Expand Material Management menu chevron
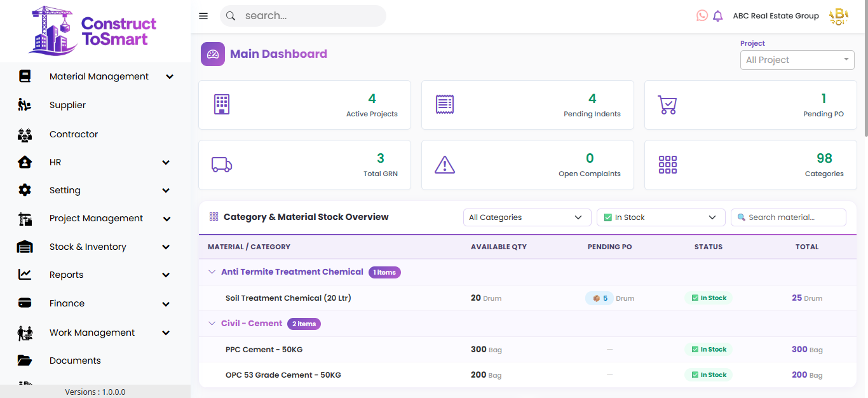 (x=170, y=76)
